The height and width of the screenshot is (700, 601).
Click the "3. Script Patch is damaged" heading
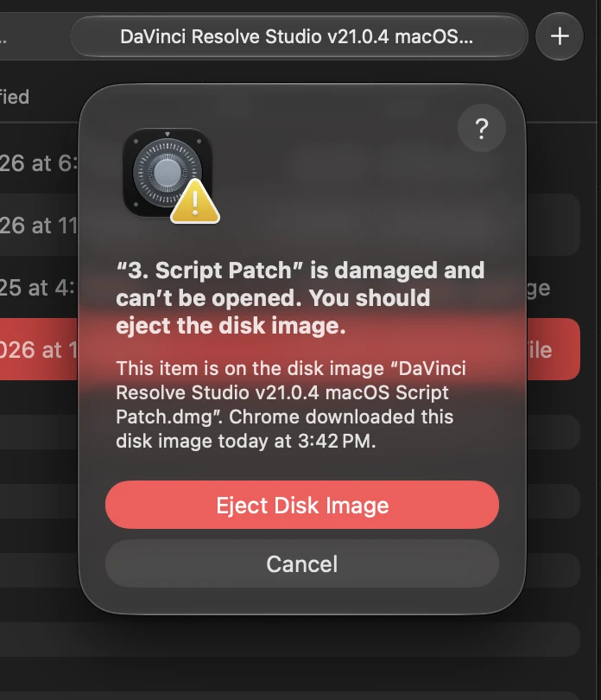pos(300,298)
